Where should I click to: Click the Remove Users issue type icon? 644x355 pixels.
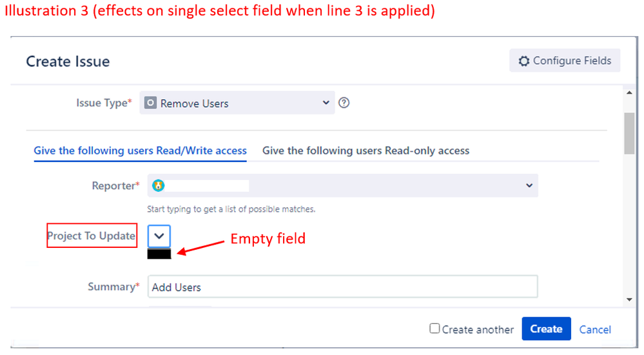tap(150, 103)
